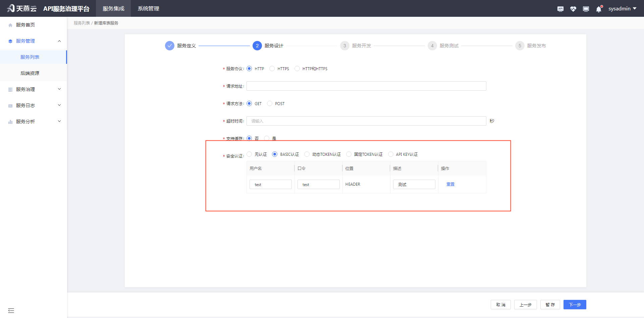Click the monitor screen icon in header

[586, 9]
